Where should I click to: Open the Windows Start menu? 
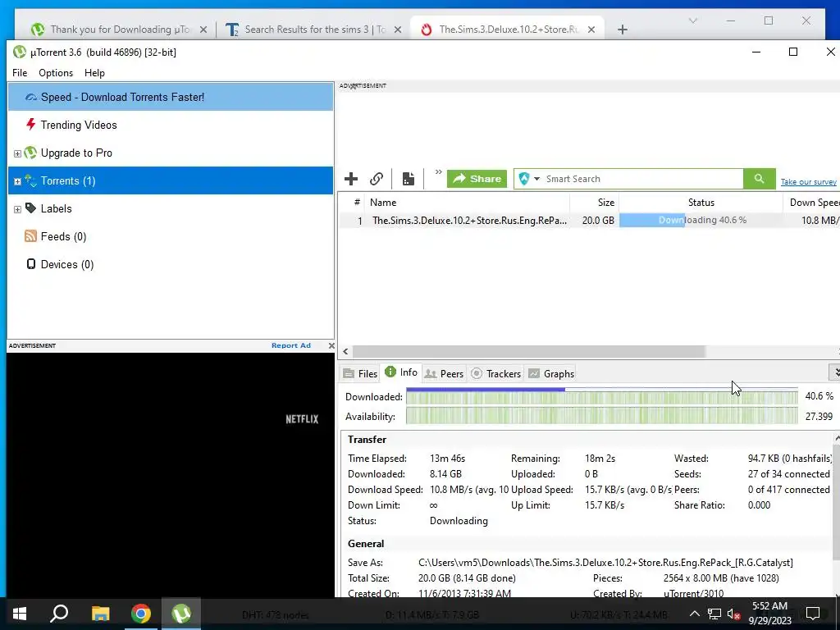[x=20, y=614]
